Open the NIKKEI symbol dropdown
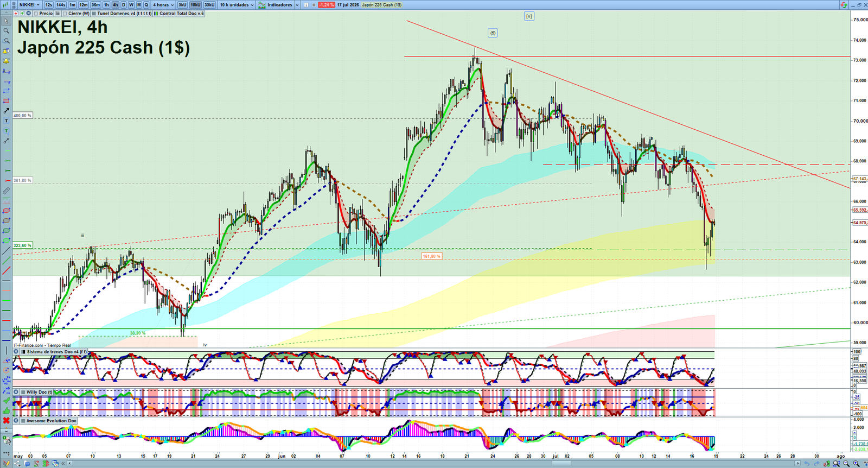 tap(29, 5)
